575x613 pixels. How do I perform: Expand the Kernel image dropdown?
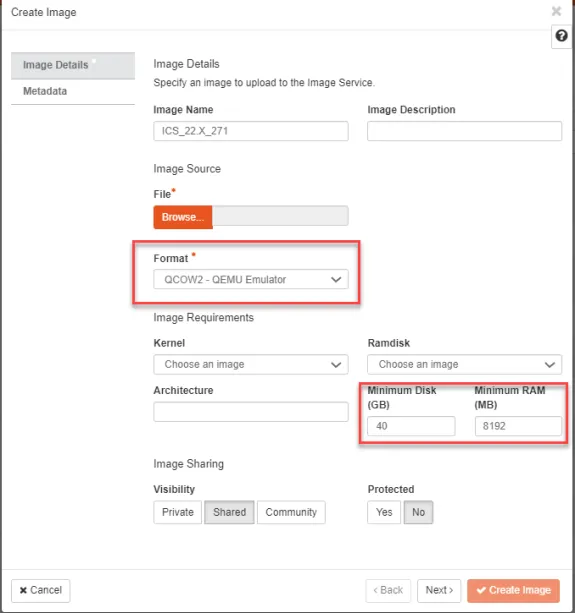pos(251,364)
